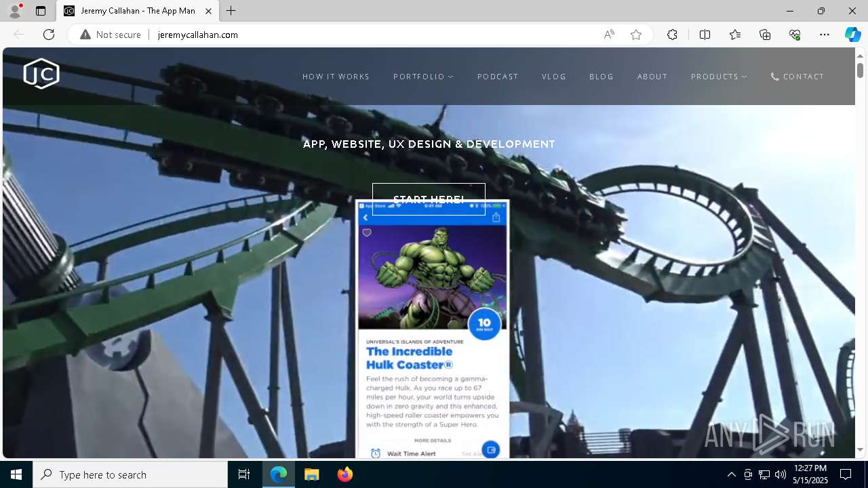This screenshot has height=488, width=868.
Task: Open Extensions puzzle icon
Action: click(672, 35)
